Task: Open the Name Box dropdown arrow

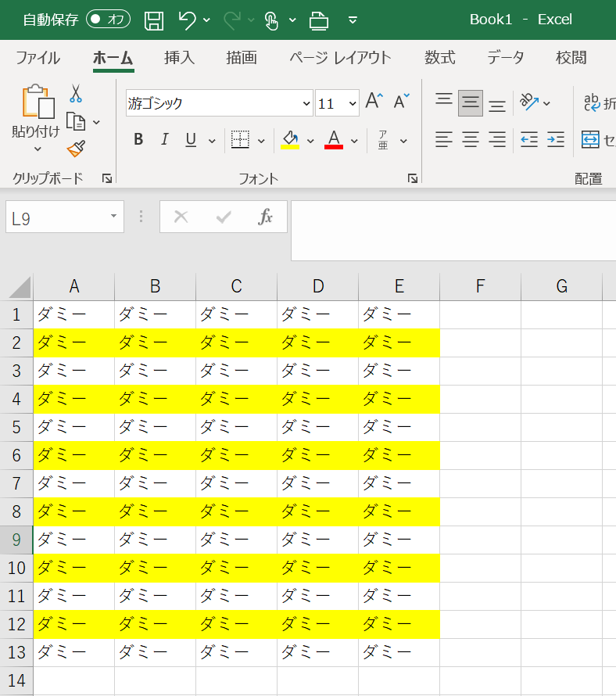Action: (x=113, y=217)
